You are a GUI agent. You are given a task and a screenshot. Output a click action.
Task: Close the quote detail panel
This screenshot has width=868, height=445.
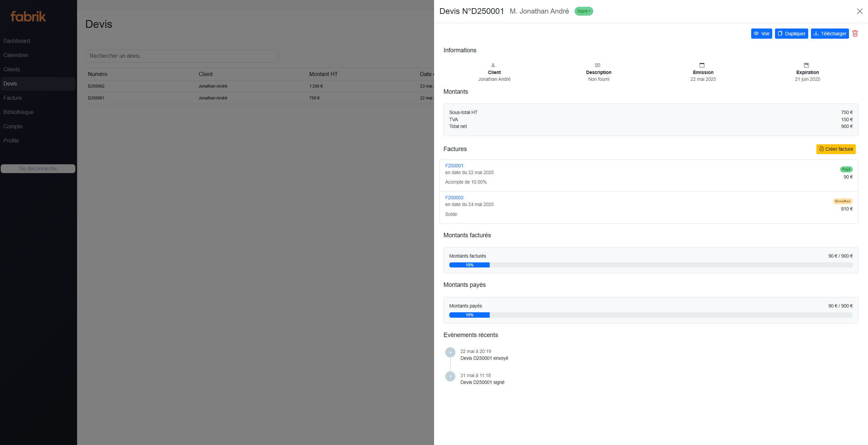860,11
